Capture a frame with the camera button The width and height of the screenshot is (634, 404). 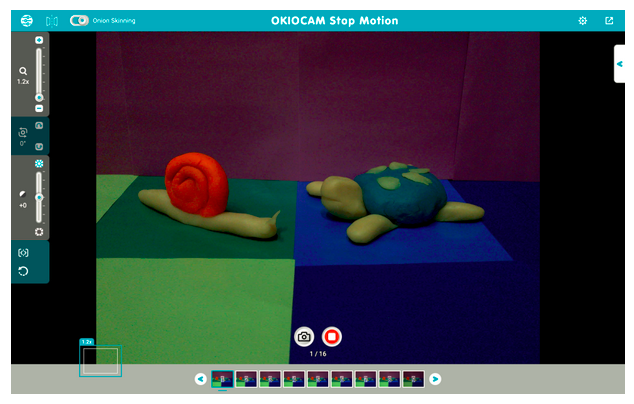coord(304,337)
